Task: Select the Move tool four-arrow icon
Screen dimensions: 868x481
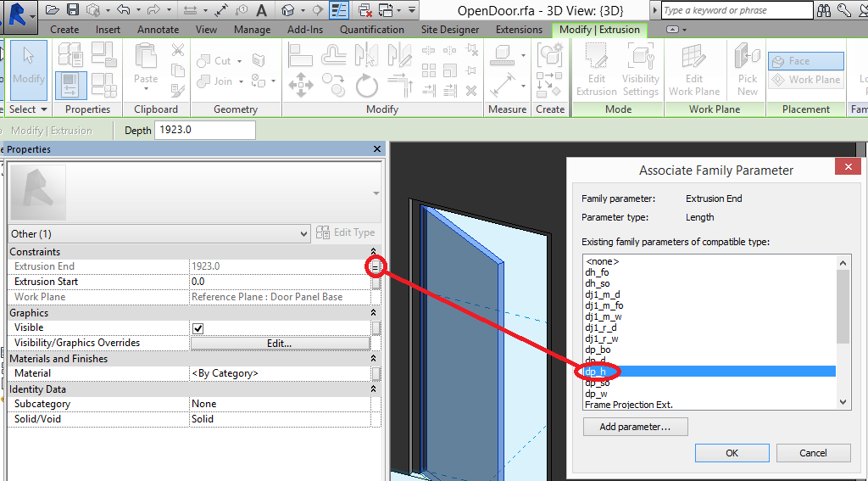Action: 301,86
